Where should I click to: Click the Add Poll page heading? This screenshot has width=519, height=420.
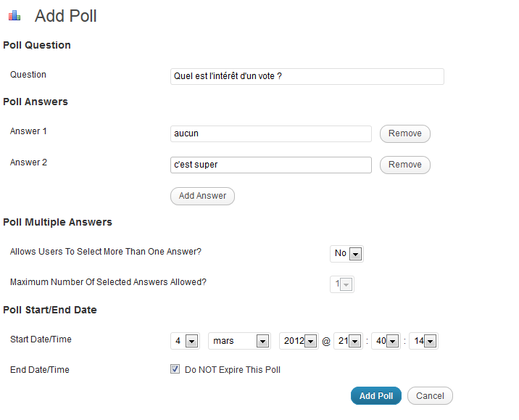65,16
